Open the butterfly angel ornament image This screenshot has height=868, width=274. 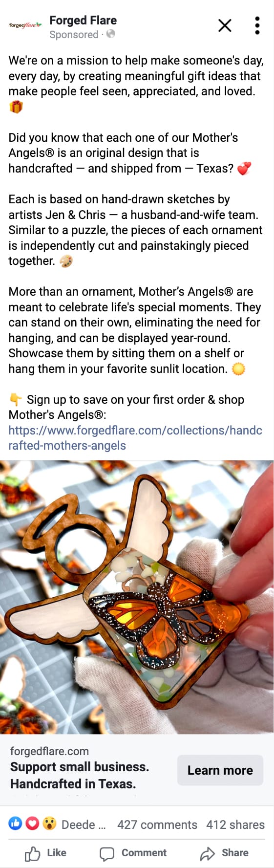(x=137, y=597)
